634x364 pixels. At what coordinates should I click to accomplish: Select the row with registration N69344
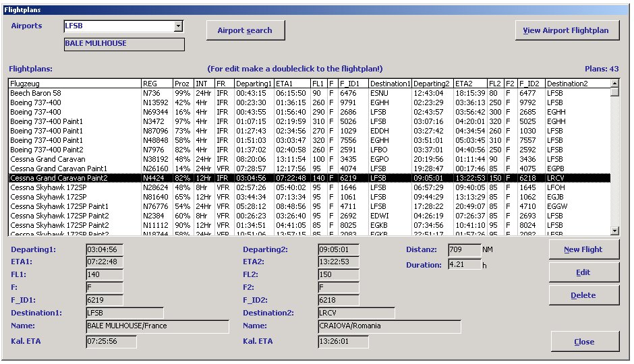(310, 112)
